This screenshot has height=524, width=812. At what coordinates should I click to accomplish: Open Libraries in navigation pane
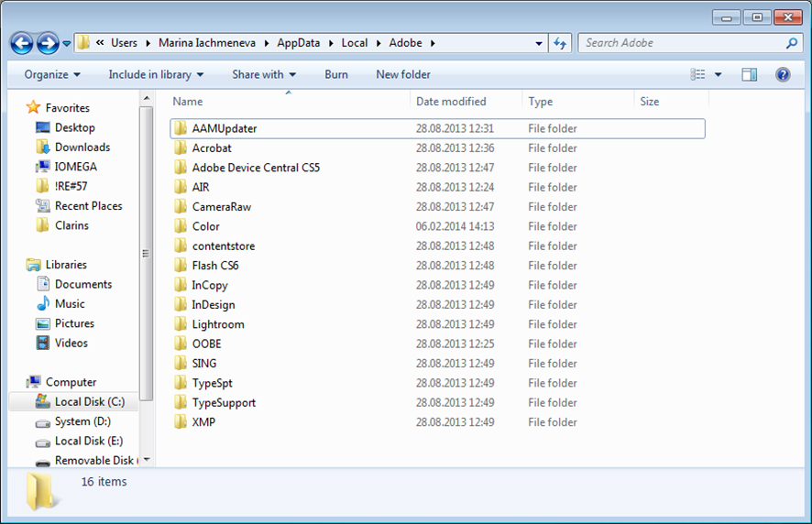coord(66,265)
